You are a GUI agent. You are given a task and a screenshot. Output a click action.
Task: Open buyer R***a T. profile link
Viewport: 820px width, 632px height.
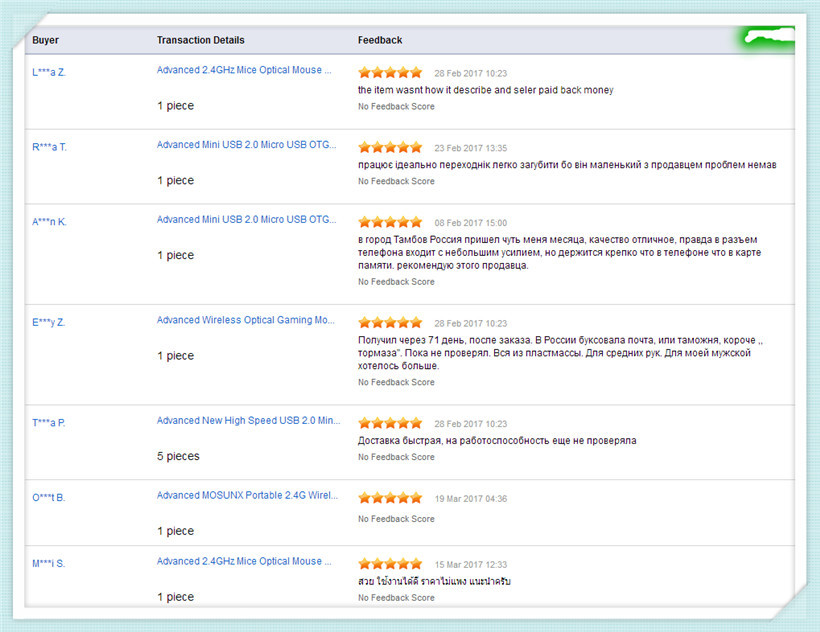pyautogui.click(x=49, y=147)
